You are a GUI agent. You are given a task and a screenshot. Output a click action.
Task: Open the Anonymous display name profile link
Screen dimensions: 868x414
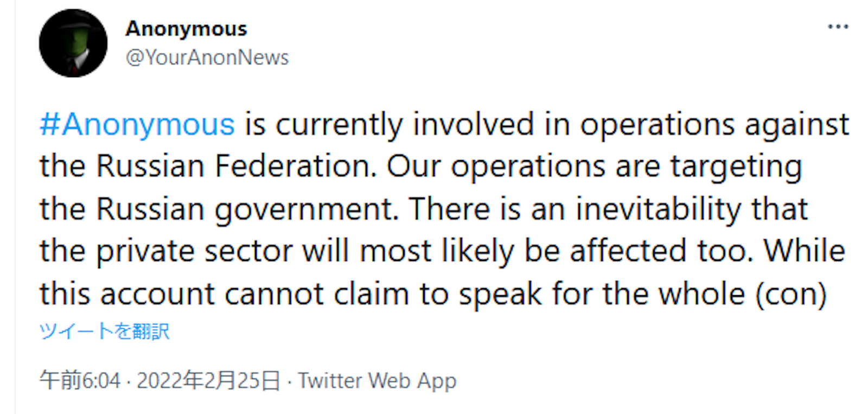186,29
